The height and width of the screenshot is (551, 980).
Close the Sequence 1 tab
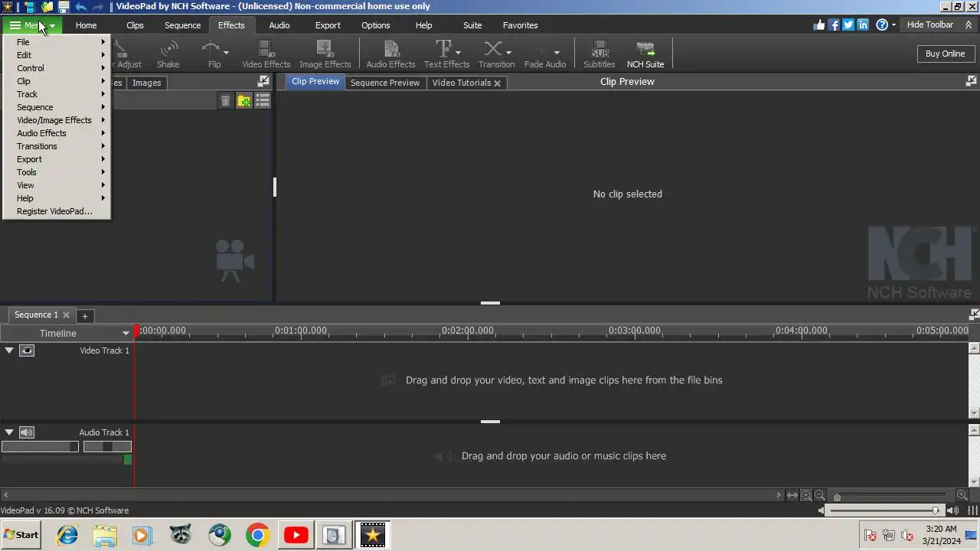pyautogui.click(x=66, y=315)
